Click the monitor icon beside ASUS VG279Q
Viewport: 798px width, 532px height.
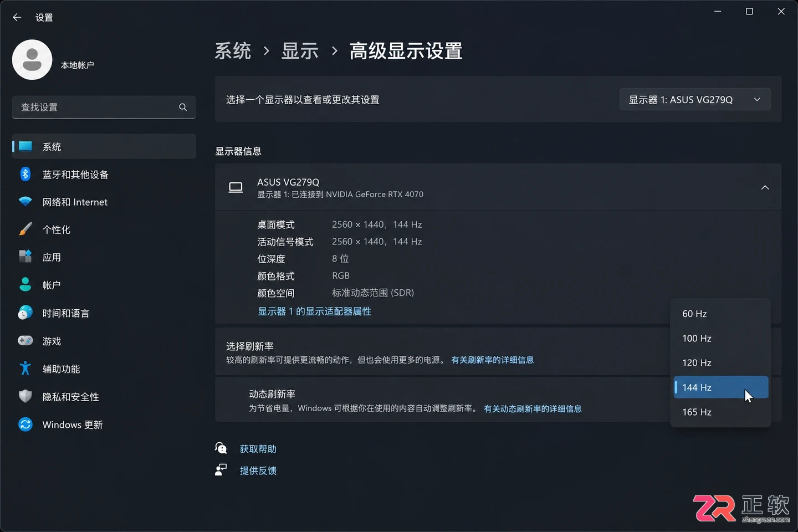(x=236, y=187)
